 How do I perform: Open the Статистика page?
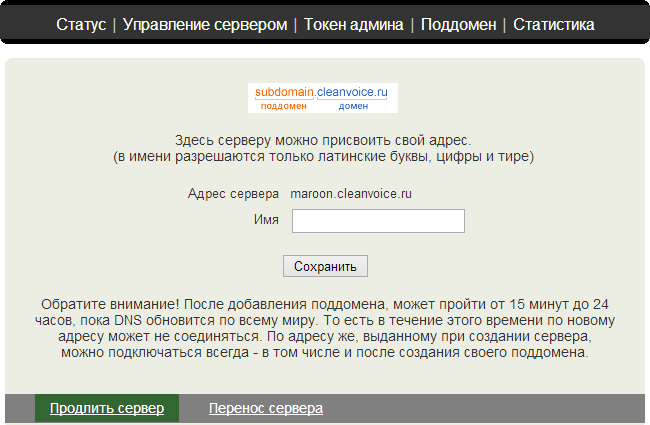click(x=554, y=24)
